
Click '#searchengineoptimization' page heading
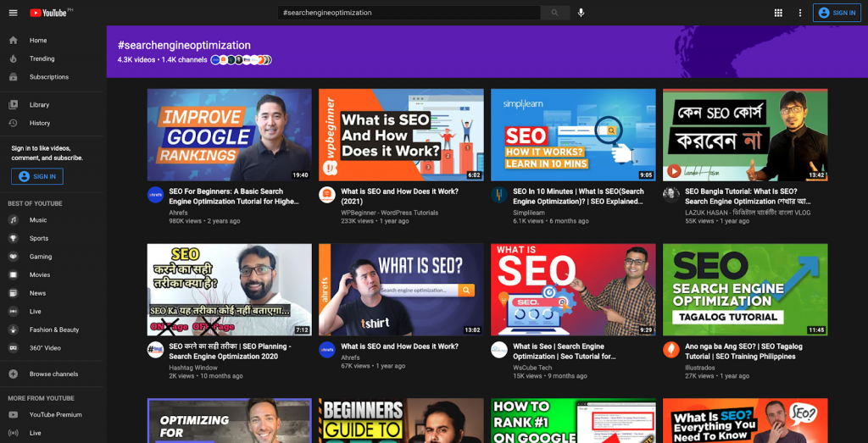click(x=184, y=46)
